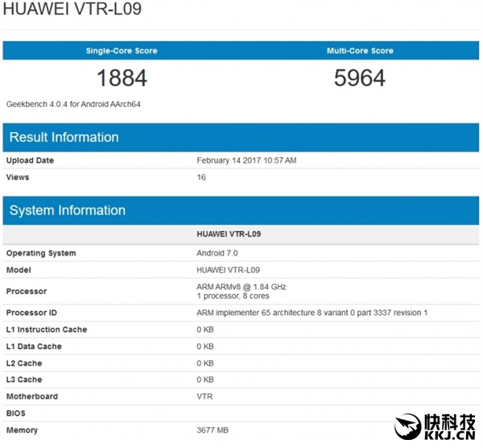Select the Multi-Core Score header
483x448 pixels.
point(360,51)
